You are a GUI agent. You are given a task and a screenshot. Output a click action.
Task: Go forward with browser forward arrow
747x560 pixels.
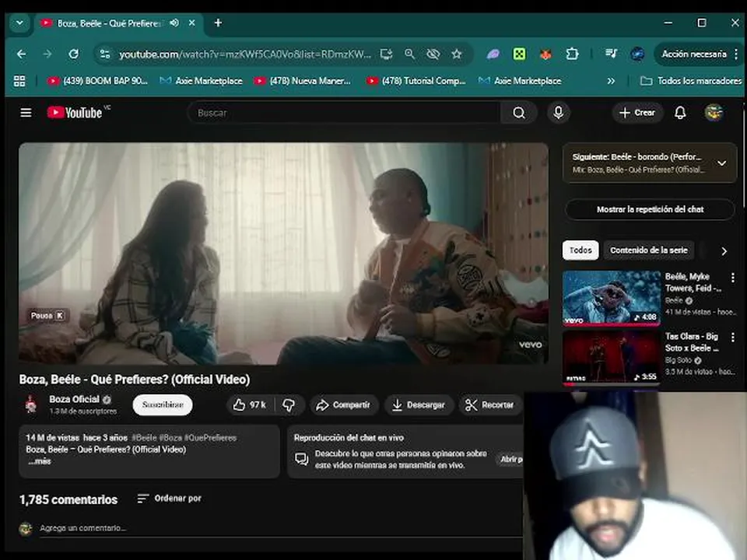[x=47, y=54]
